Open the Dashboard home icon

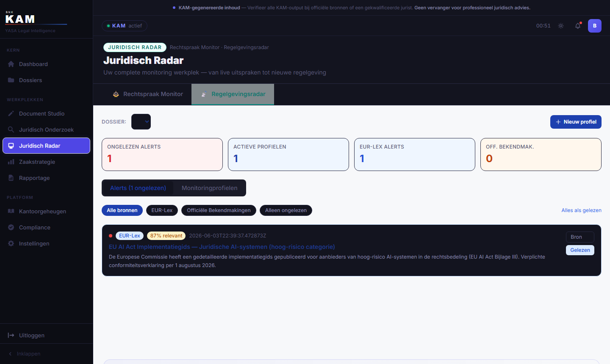tap(11, 64)
